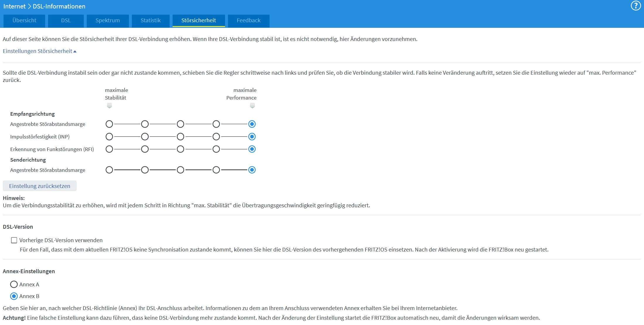Open the help question mark icon
The height and width of the screenshot is (325, 644).
point(636,6)
